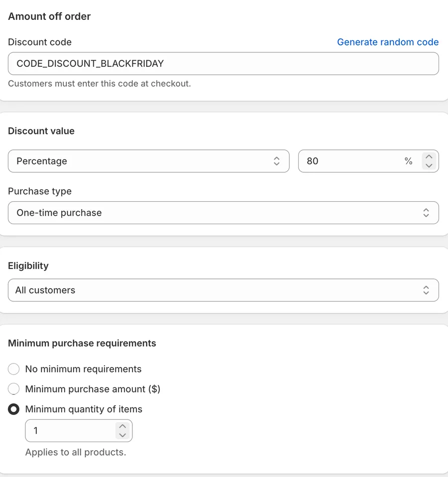Select Minimum purchase amount ($) option

13,389
